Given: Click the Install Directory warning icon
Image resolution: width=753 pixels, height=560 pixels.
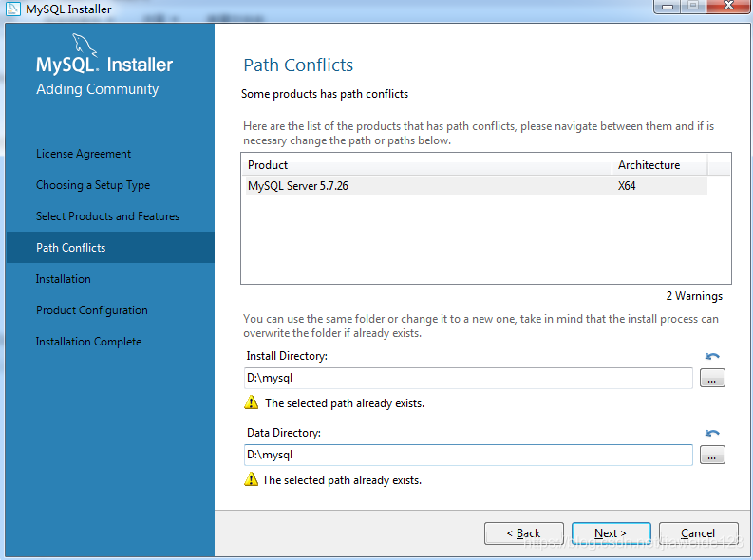Looking at the screenshot, I should point(252,402).
